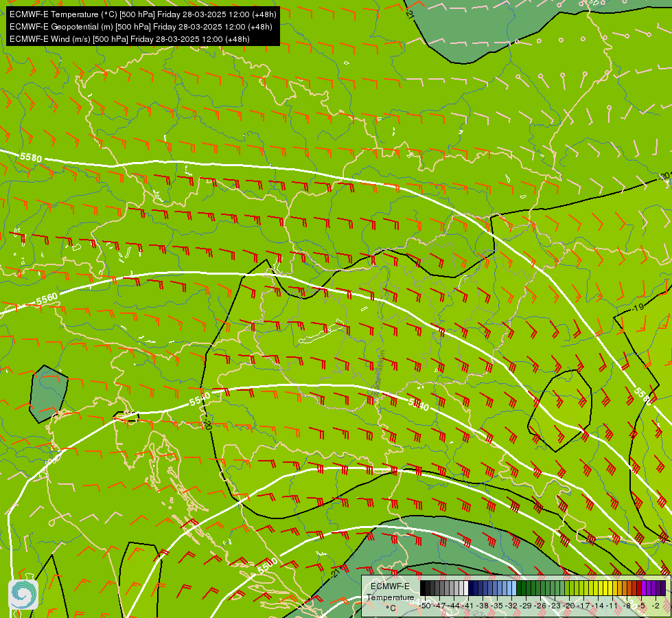Screen dimensions: 672x618
Task: Click the -19 isotherm label
Action: click(x=638, y=307)
